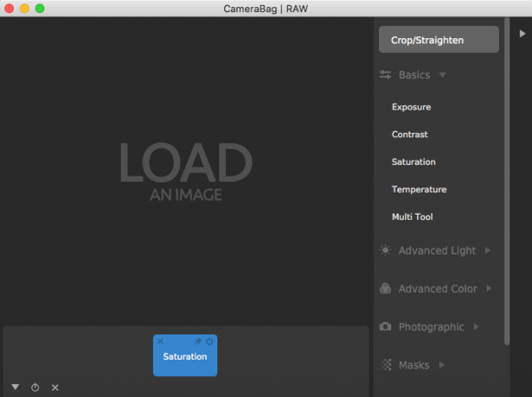Screen dimensions: 532x397
Task: Collapse the tray with the down triangle
Action: pos(16,387)
